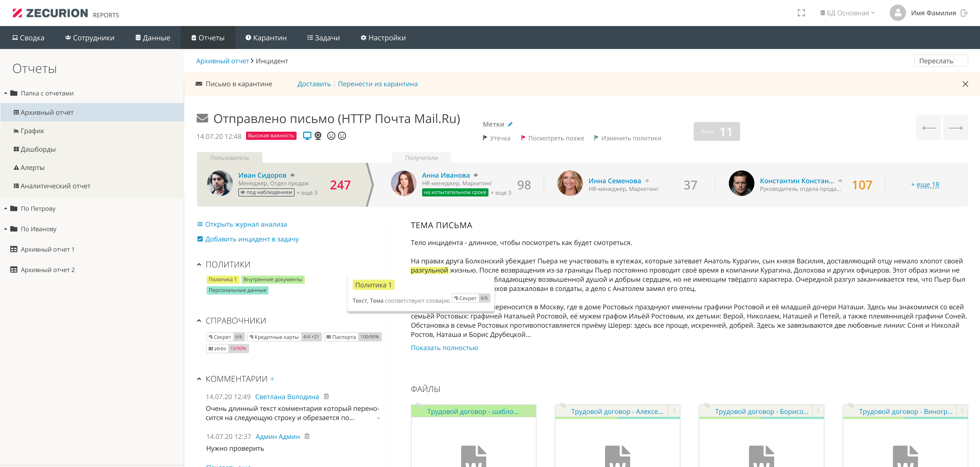Viewport: 980px width, 467px height.
Task: Click the pencil icon to edit Метки
Action: (510, 124)
